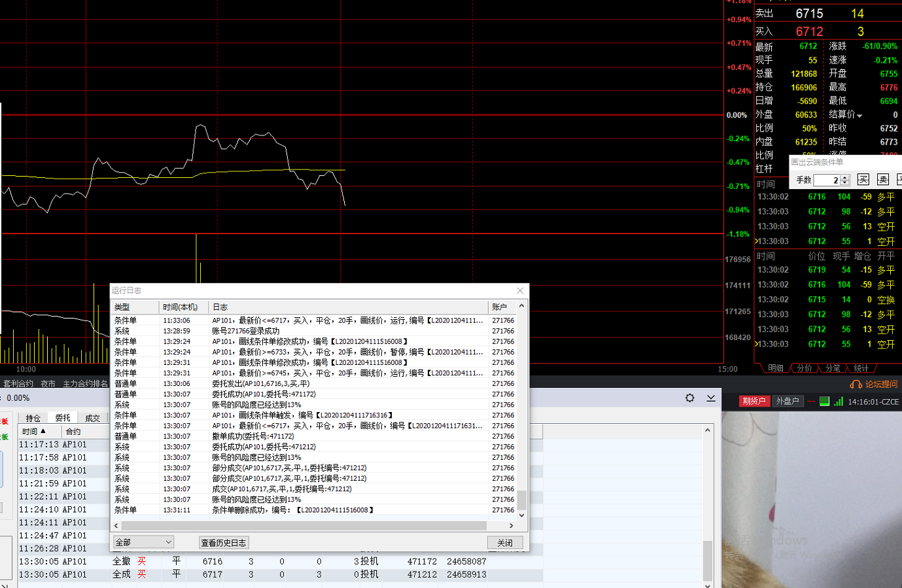Click the 卖 sell icon in cloud order panel
The height and width of the screenshot is (588, 902).
tap(883, 180)
